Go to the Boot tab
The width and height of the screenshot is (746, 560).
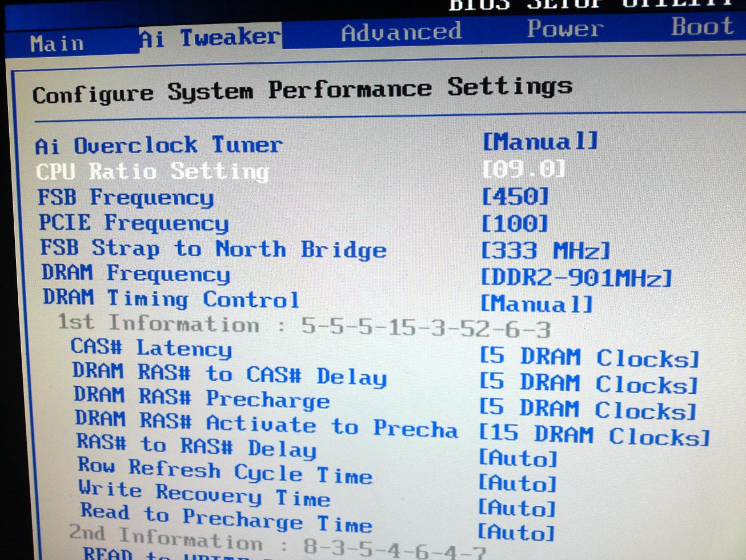tap(702, 26)
